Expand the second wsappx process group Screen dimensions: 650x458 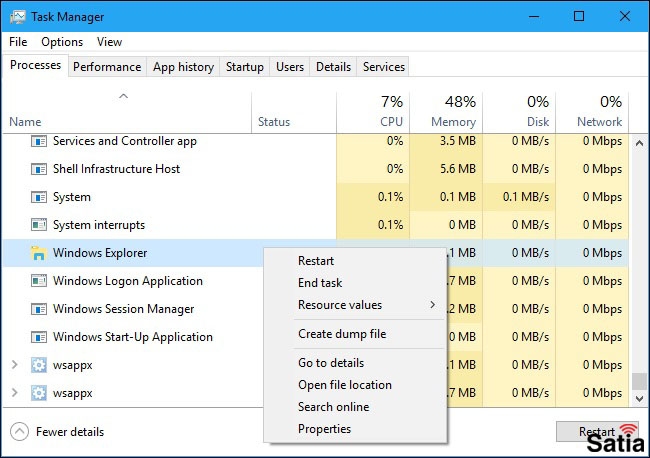click(15, 393)
